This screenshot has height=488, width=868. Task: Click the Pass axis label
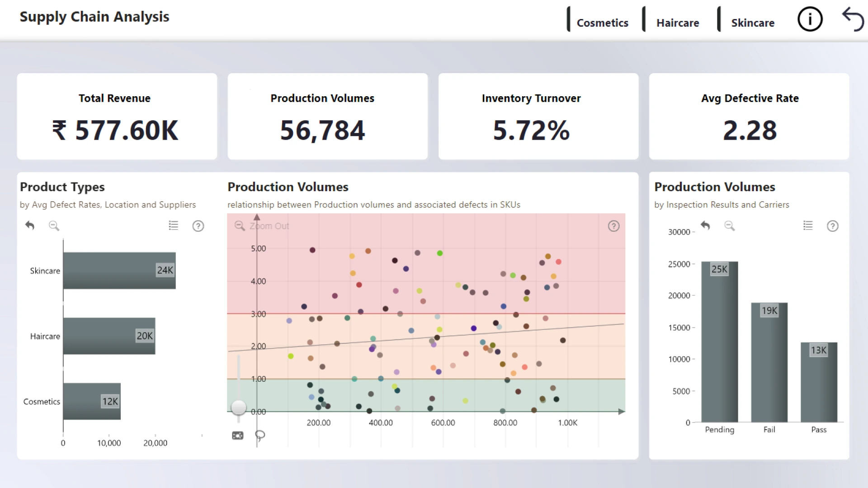819,430
